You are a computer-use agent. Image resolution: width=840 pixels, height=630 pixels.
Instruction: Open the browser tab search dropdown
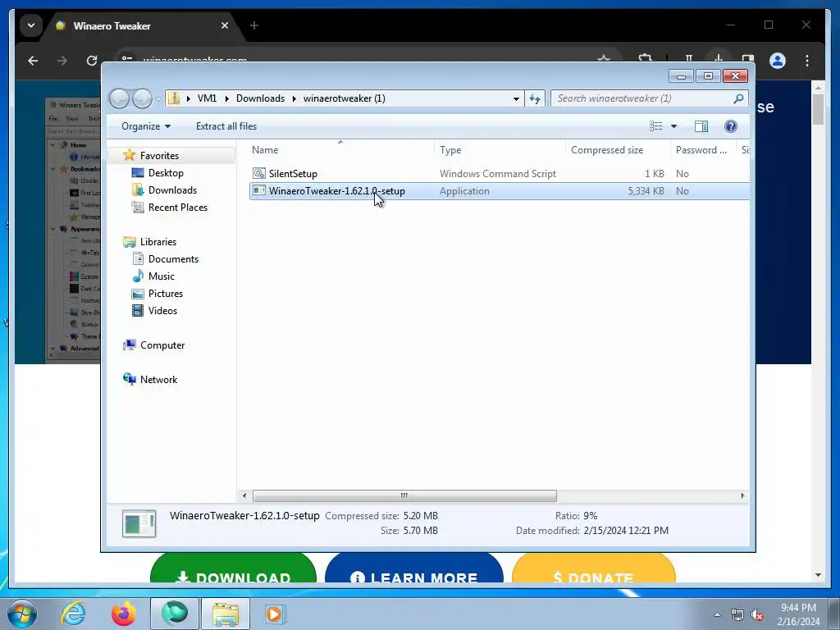point(31,25)
